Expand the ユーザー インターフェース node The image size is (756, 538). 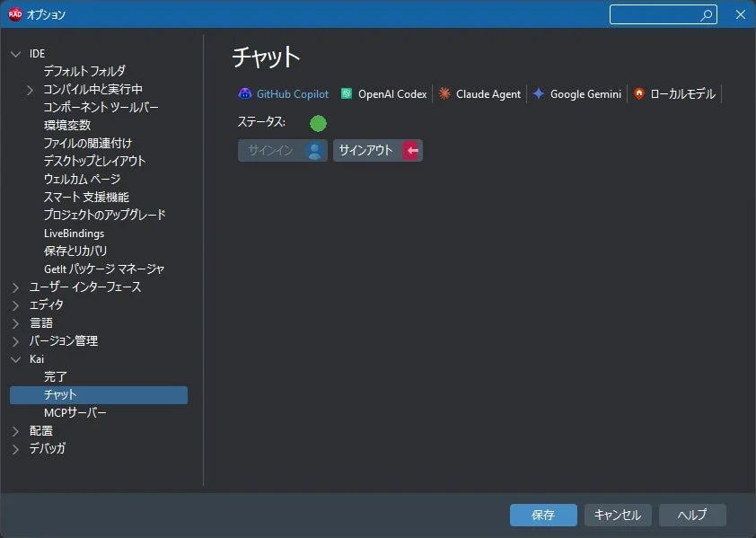[x=16, y=287]
